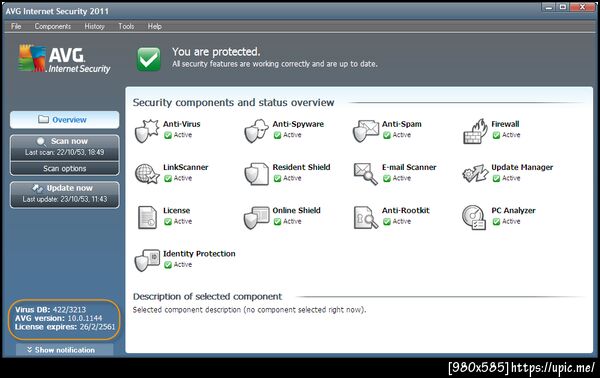600x378 pixels.
Task: Minimize the AVG window
Action: 548,7
